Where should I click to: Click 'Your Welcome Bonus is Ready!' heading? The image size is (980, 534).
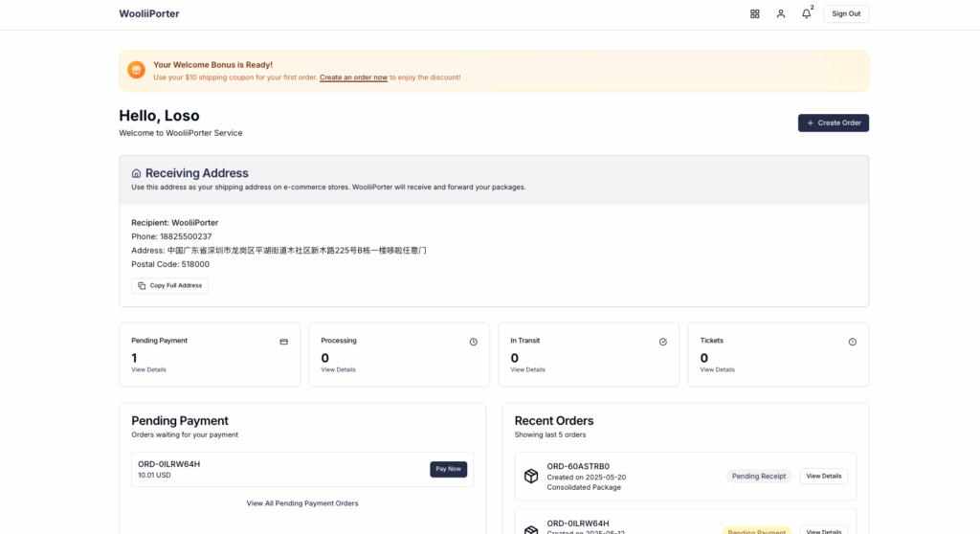tap(212, 64)
